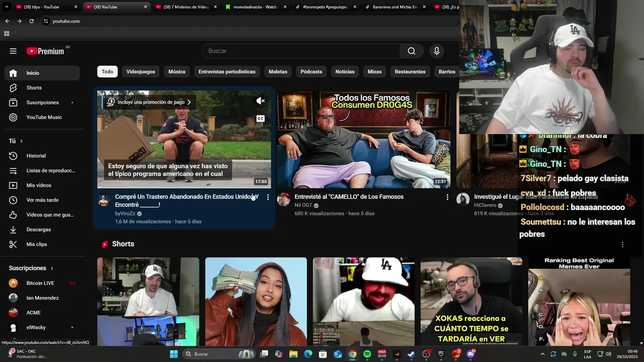Open options menu for CAMELLO interview video
The height and width of the screenshot is (362, 644).
pyautogui.click(x=447, y=197)
